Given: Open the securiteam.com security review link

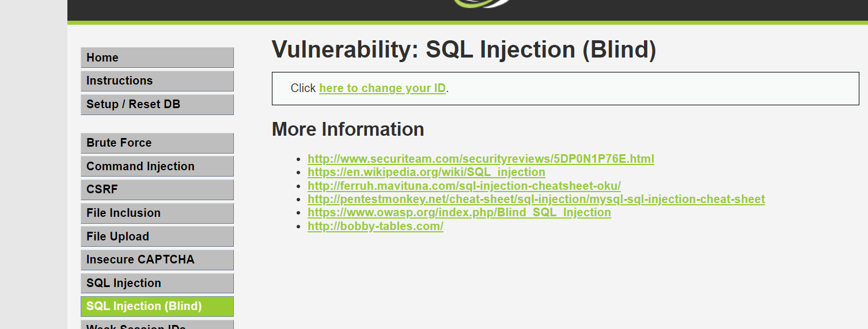Looking at the screenshot, I should click(481, 159).
